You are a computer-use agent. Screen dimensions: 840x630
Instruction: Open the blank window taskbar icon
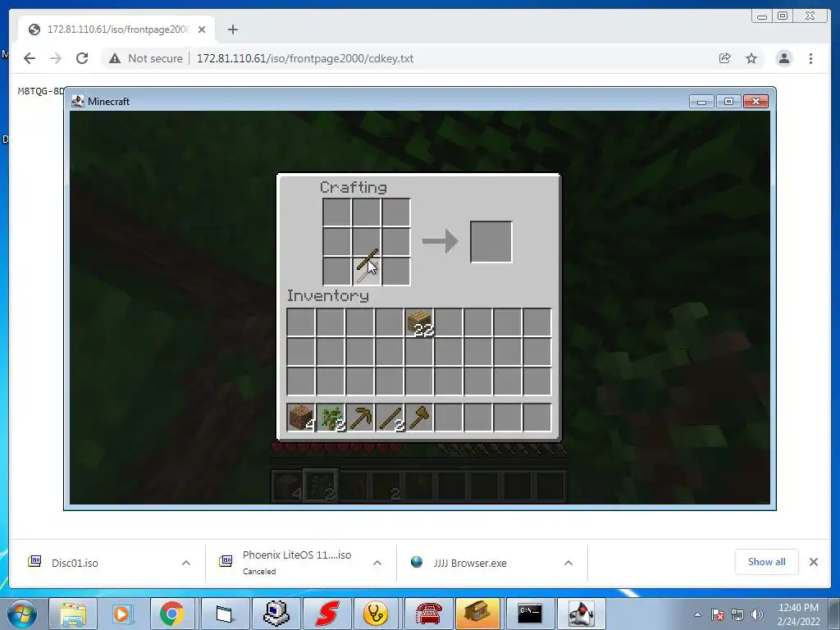pos(225,614)
